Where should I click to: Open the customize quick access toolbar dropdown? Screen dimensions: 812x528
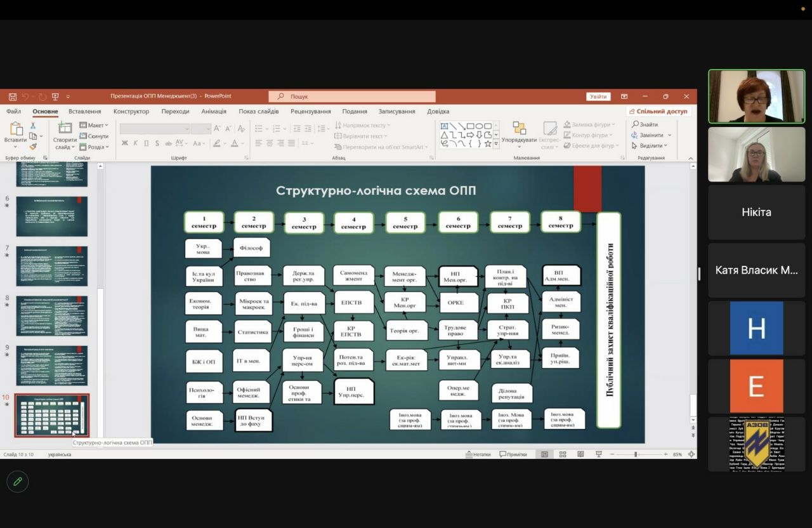[69, 96]
